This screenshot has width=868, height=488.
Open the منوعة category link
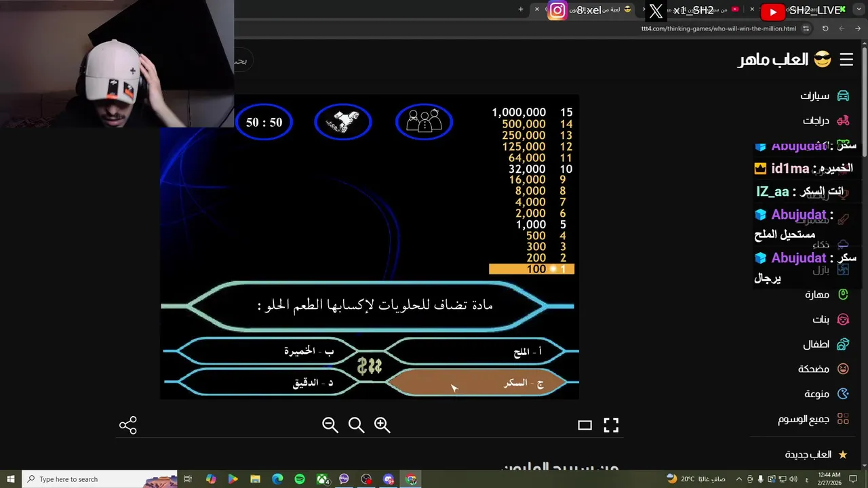817,394
